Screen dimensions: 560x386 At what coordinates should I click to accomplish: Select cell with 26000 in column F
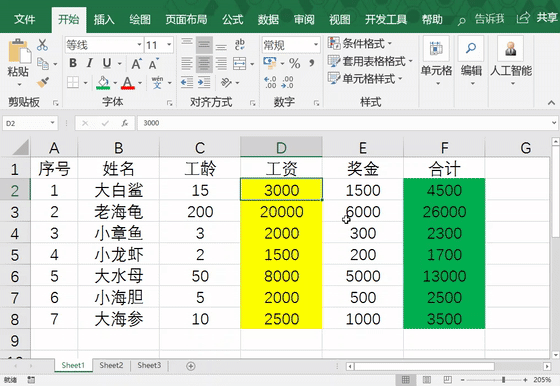pos(444,212)
